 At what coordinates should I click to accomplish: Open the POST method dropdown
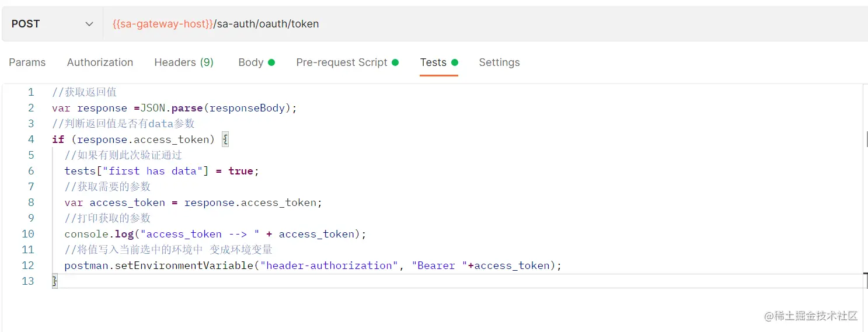coord(53,24)
